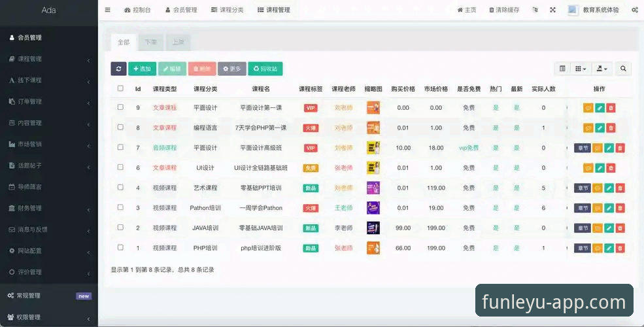Open settings gears icon in top-right corner
The image size is (644, 327).
coord(635,10)
